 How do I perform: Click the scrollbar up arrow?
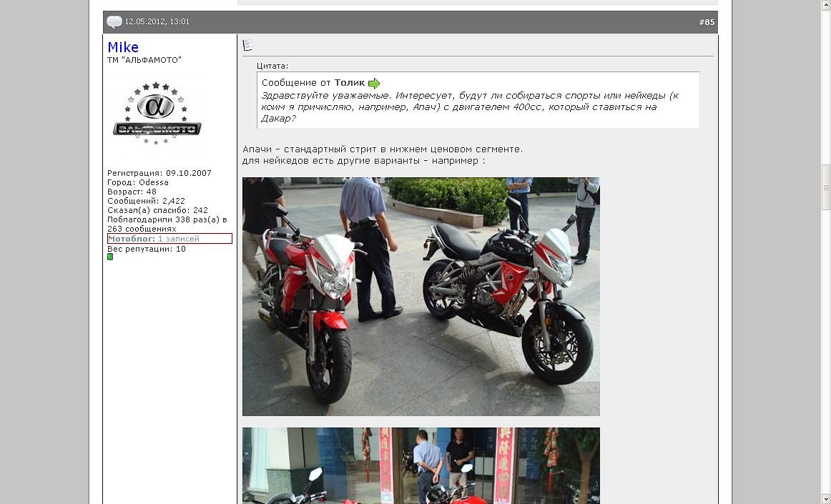pos(826,4)
